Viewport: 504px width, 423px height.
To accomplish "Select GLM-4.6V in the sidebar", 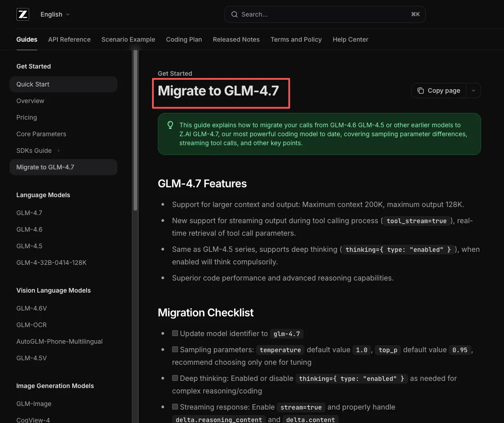I will (31, 308).
